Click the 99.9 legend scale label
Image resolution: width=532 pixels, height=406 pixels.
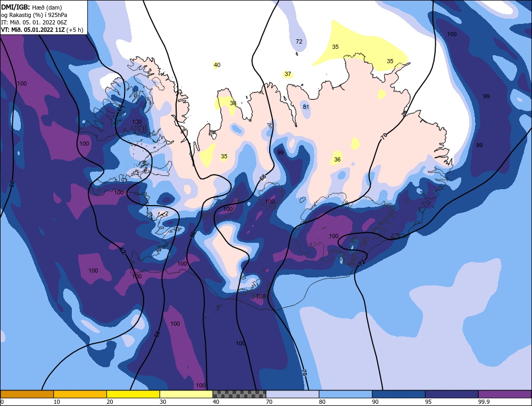tap(483, 402)
